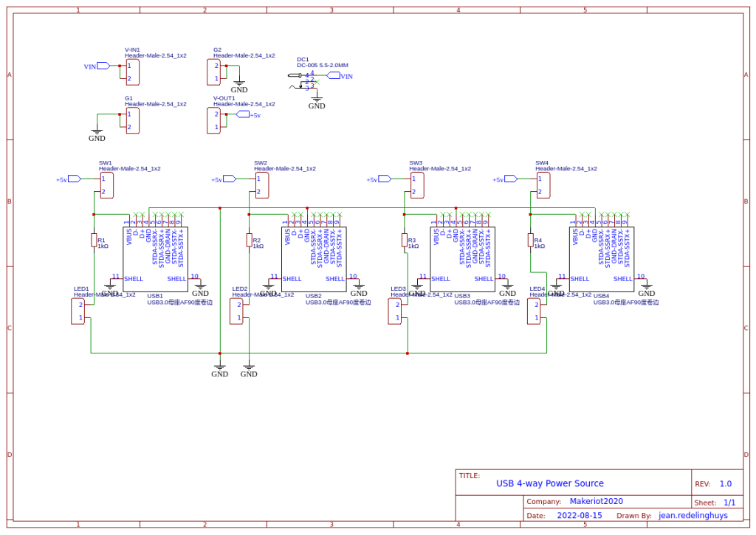Select the V-IN1 header connector
756x535 pixels.
point(133,72)
